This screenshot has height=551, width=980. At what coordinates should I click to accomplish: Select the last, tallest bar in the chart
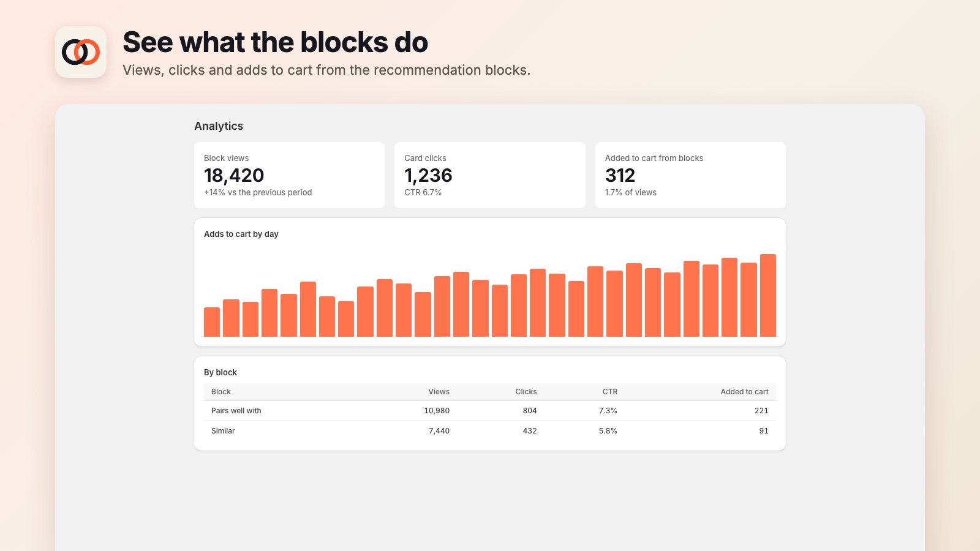tap(768, 295)
